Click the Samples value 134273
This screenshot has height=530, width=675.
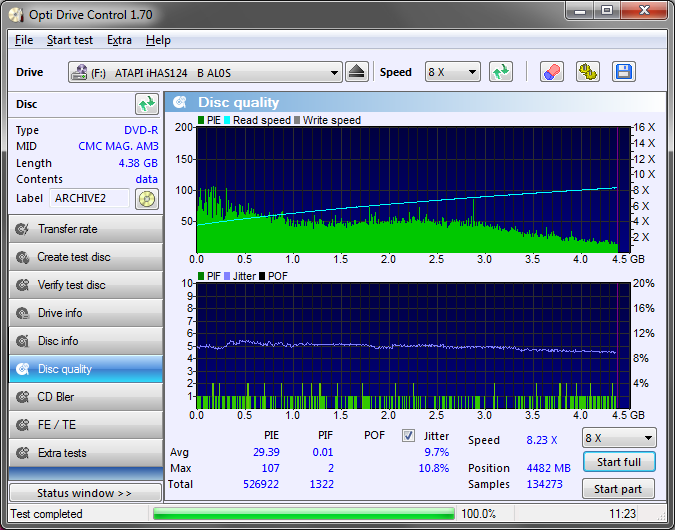(x=545, y=484)
